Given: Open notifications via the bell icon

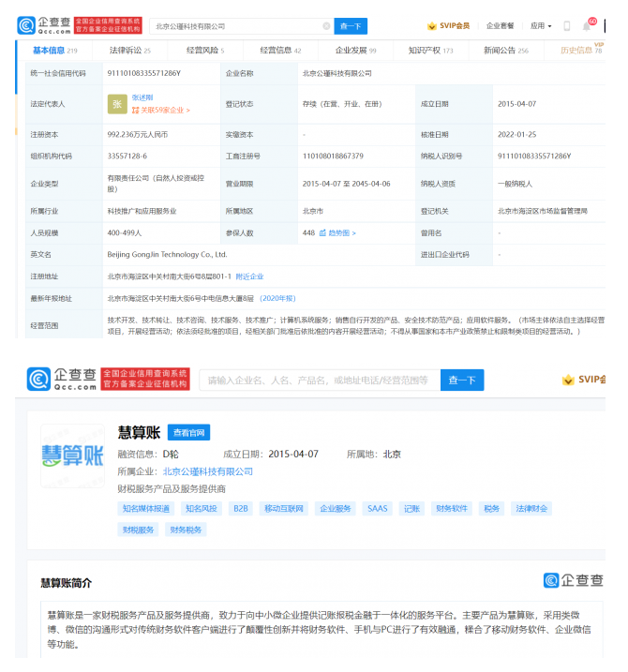Looking at the screenshot, I should (587, 26).
